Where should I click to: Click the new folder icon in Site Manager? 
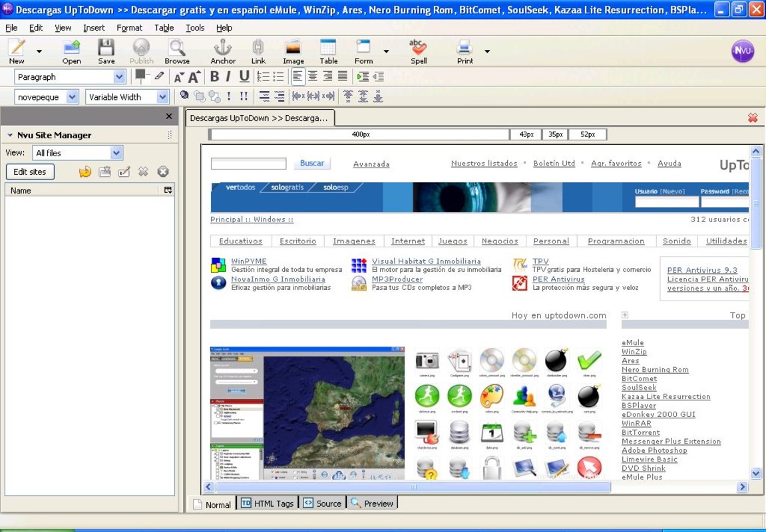click(104, 172)
